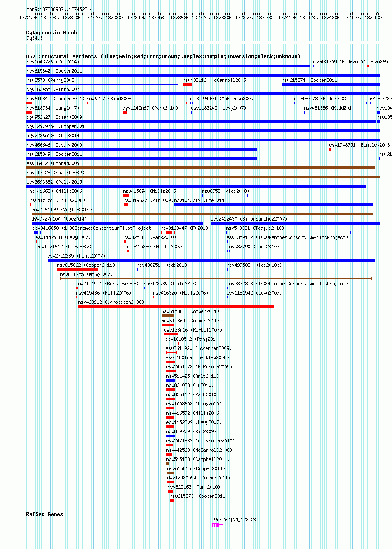Click nsv819779 (Kim2009) variant
The image size is (392, 549).
191,431
